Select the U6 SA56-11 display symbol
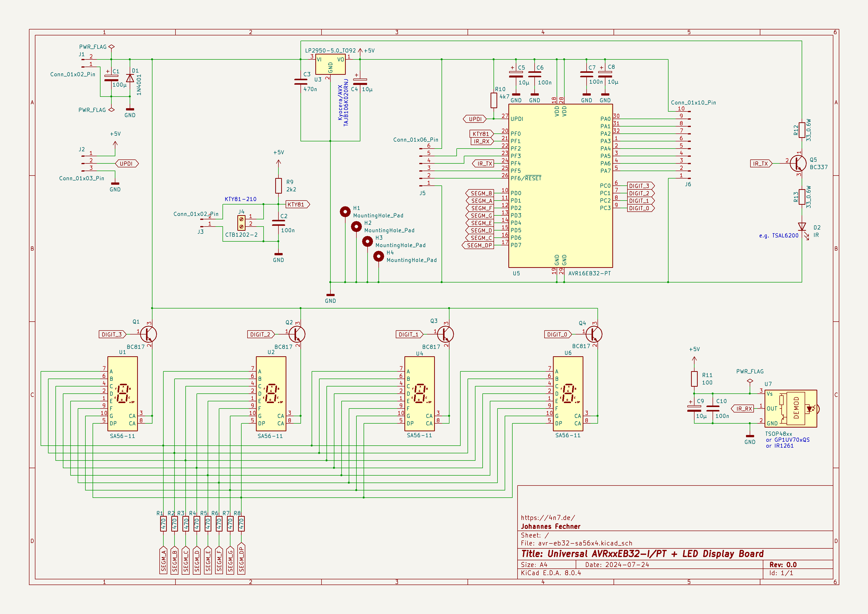Screen dimensions: 868x614 coord(568,394)
